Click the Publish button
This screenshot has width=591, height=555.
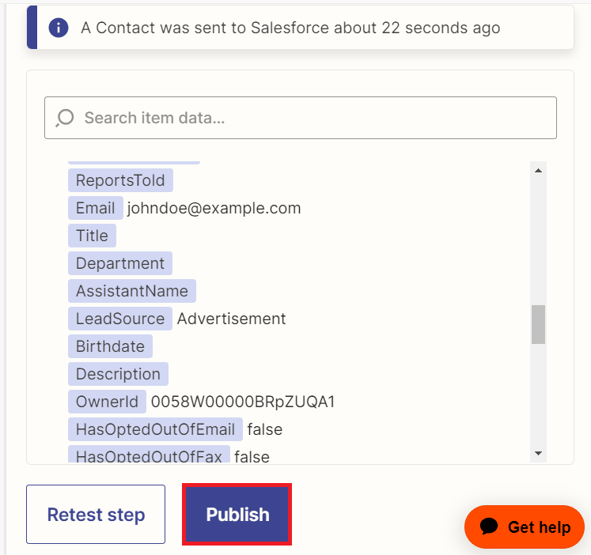(237, 514)
